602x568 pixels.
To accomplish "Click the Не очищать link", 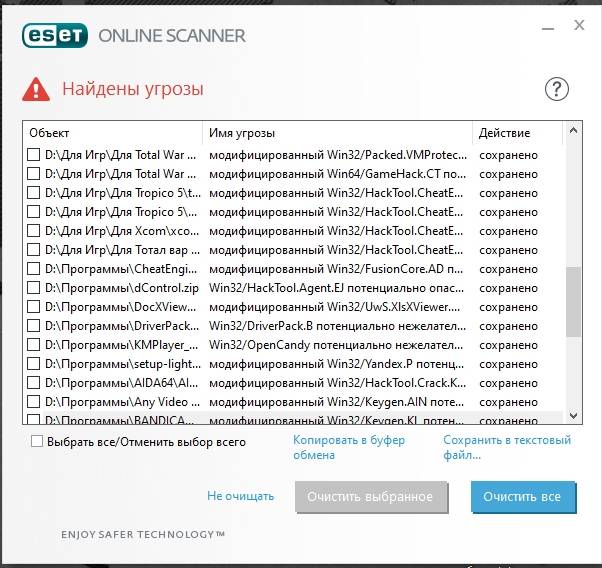I will click(240, 496).
